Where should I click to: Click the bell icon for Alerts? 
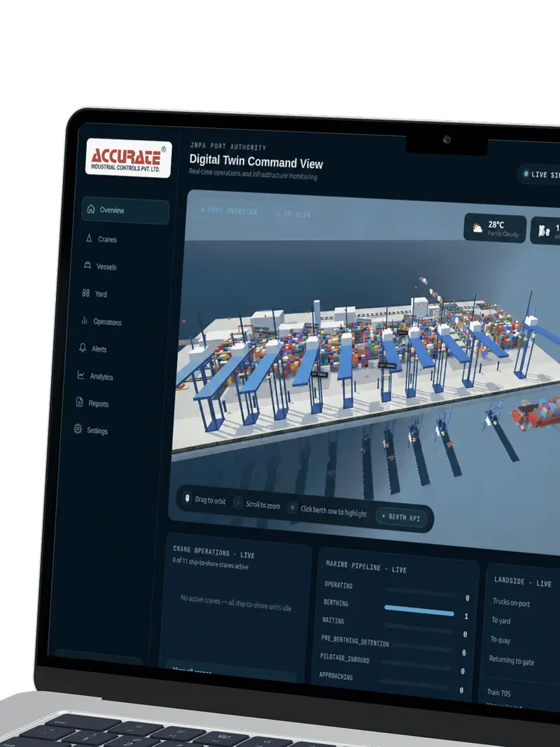click(83, 347)
